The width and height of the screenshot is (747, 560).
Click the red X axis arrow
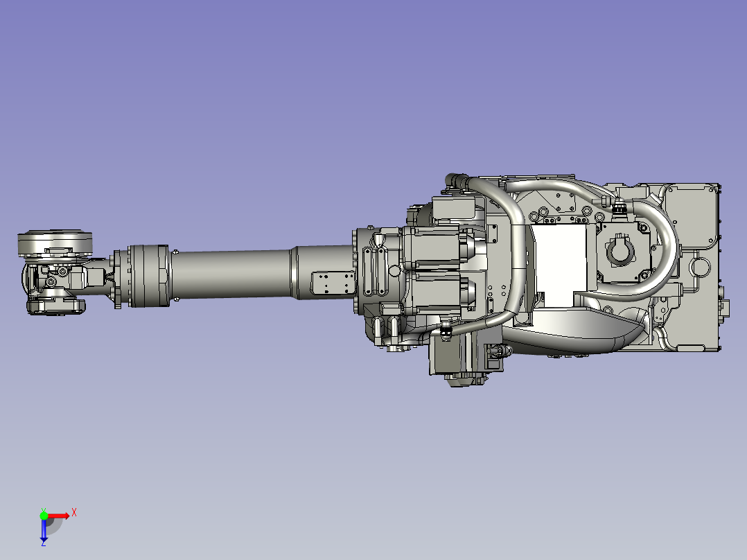[58, 516]
